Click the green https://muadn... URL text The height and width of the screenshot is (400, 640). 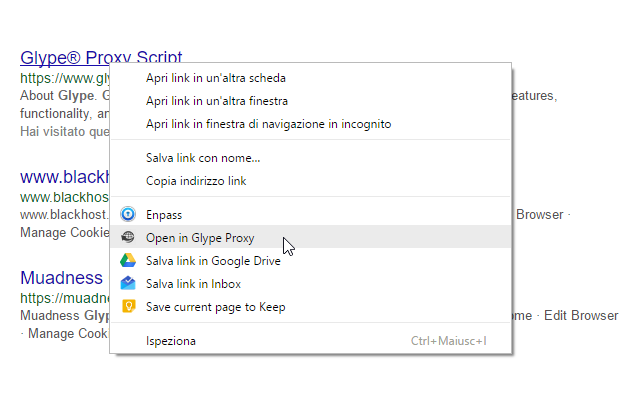tap(64, 298)
